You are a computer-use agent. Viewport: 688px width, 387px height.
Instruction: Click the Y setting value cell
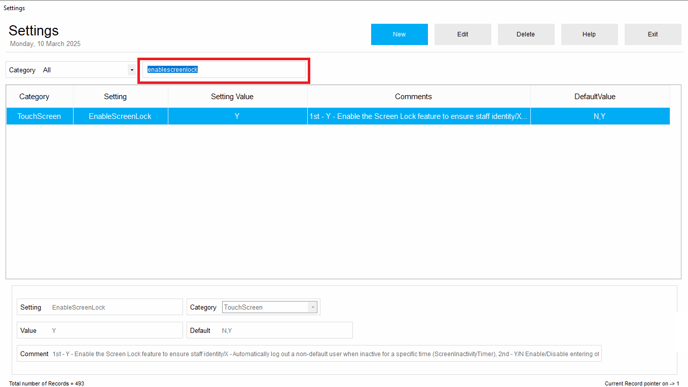tap(237, 116)
